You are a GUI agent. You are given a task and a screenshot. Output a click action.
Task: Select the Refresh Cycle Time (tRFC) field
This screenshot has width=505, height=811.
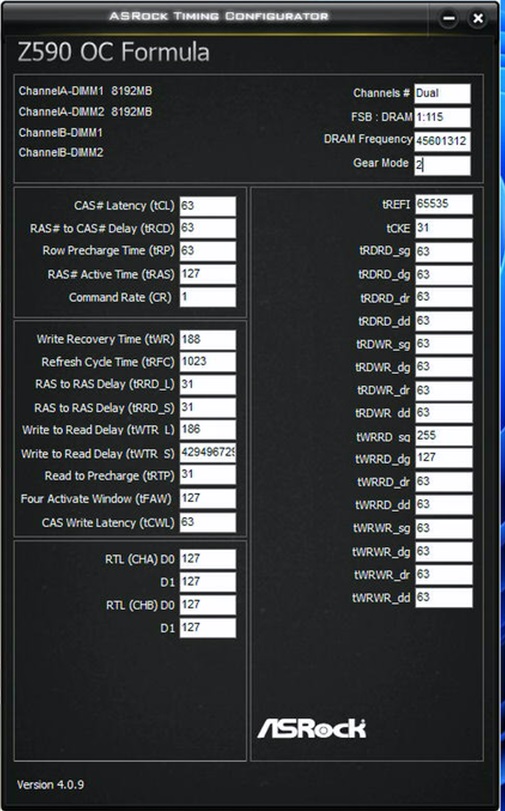[x=207, y=362]
